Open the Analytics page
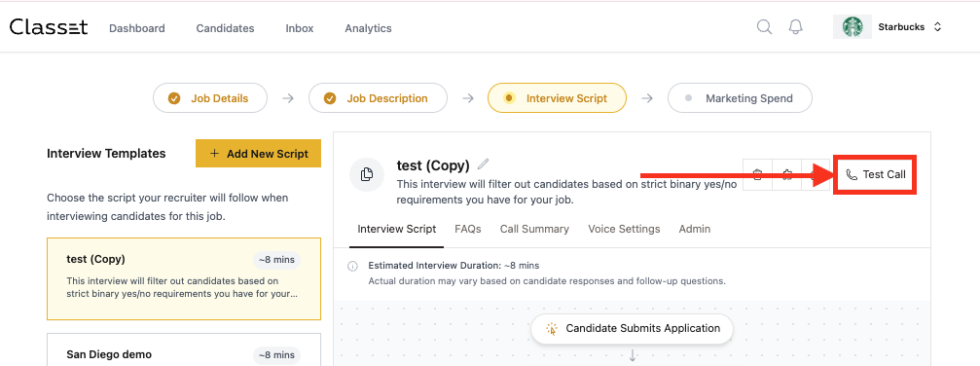Viewport: 980px width, 366px height. tap(368, 28)
